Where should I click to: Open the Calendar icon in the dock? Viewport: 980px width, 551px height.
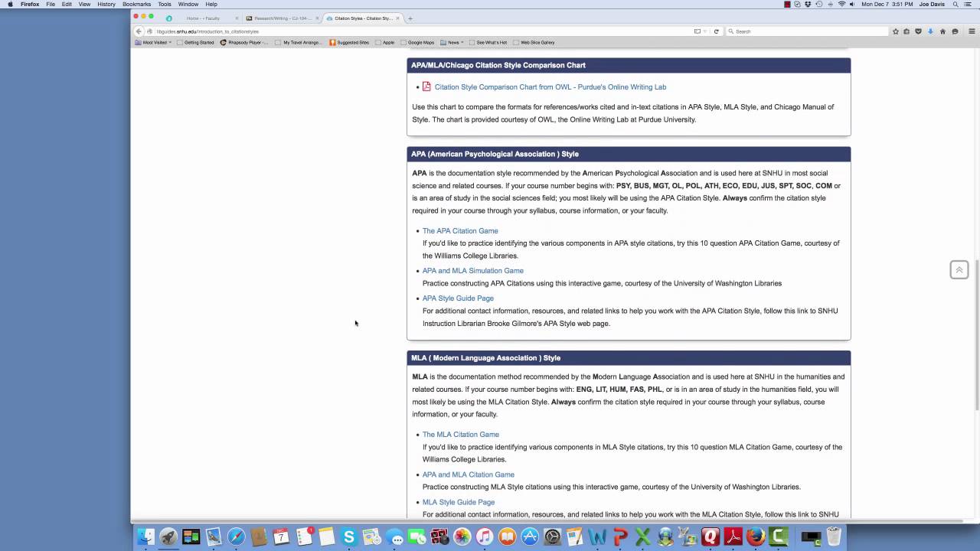pyautogui.click(x=282, y=537)
